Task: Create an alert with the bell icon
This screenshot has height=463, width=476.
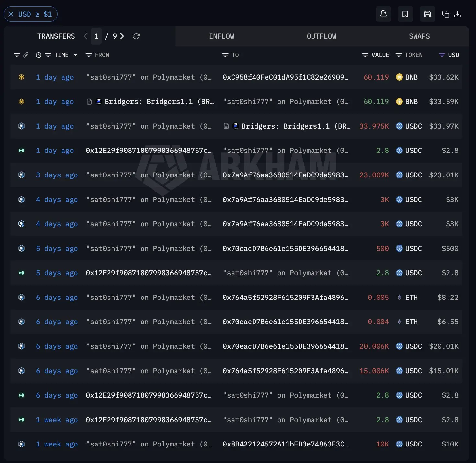Action: tap(383, 14)
